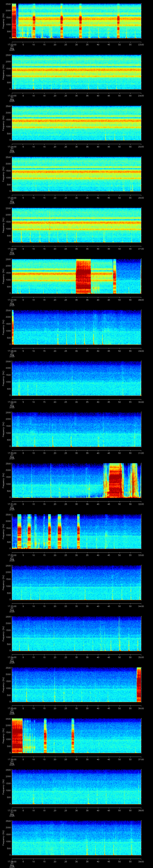Click the spectrogram starting 17:35:00

click(x=76, y=685)
